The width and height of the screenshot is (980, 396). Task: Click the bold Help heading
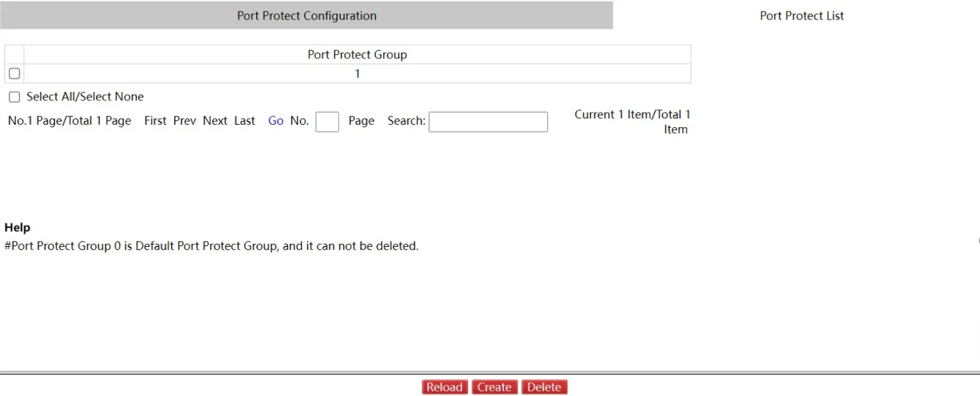[x=18, y=228]
